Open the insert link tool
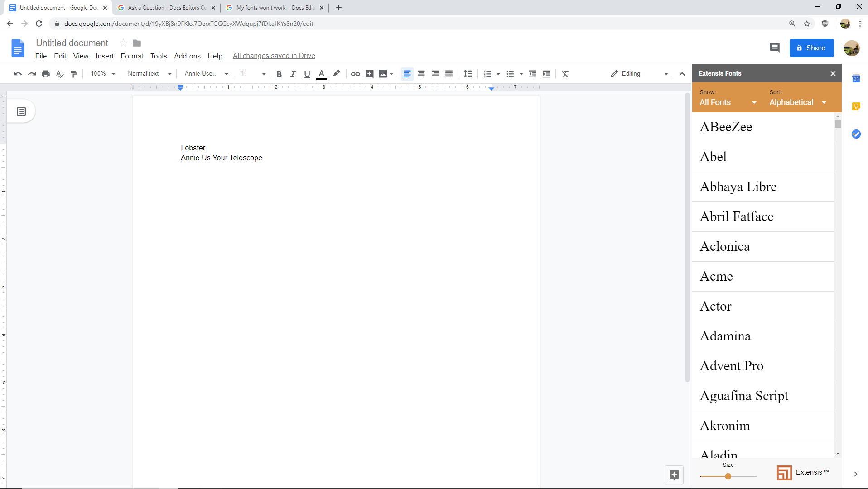The width and height of the screenshot is (868, 489). click(x=355, y=74)
